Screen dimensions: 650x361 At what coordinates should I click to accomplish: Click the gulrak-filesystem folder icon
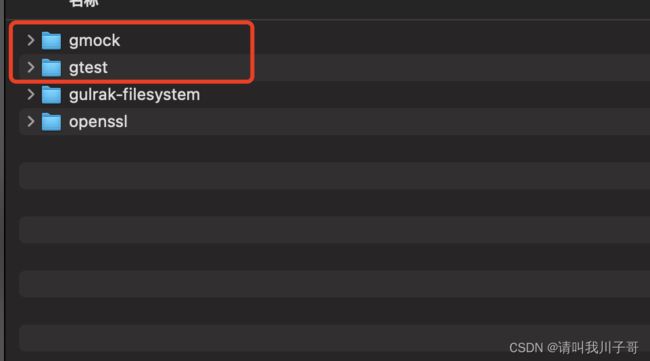pos(51,95)
